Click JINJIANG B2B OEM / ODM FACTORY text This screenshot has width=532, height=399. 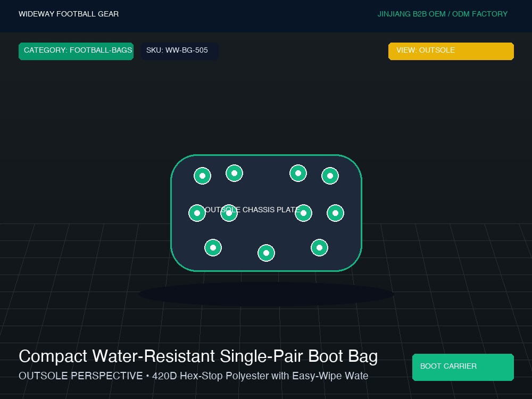point(443,14)
